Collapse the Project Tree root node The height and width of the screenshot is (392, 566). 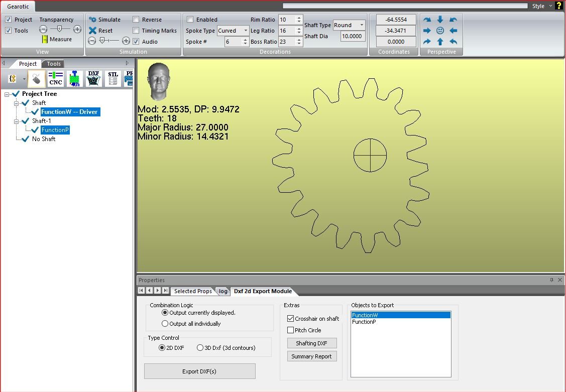[x=7, y=94]
